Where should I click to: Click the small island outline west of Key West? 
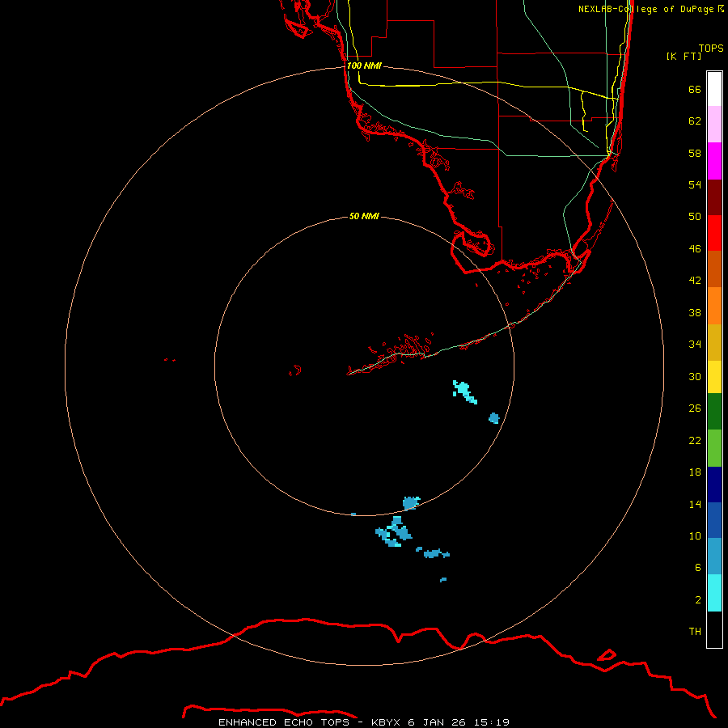(295, 370)
